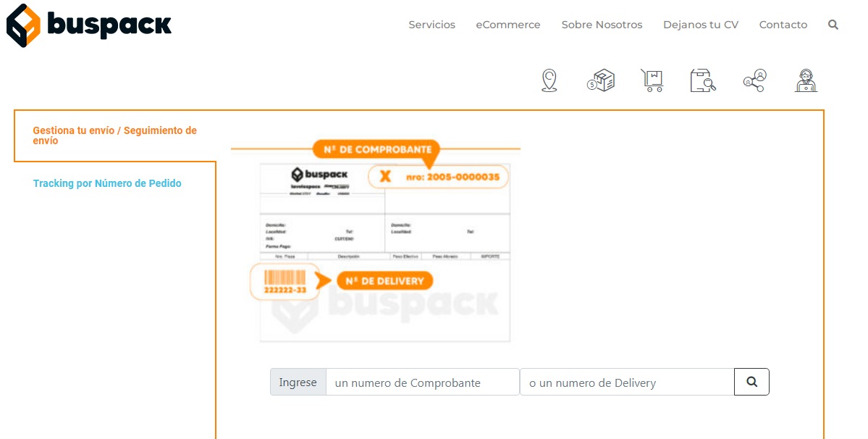This screenshot has width=868, height=439.
Task: Open the site search magnifier icon
Action: [833, 25]
